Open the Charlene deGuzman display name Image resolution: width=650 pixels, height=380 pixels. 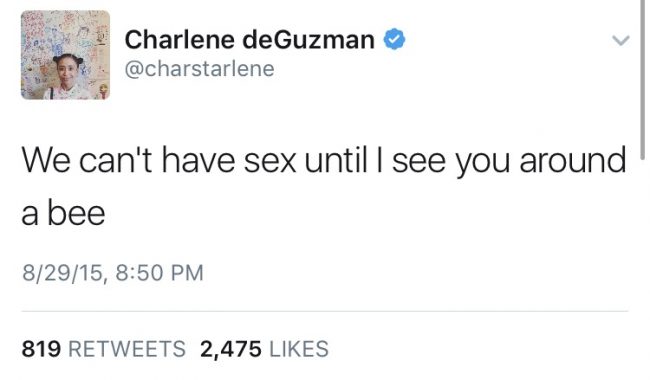coord(250,40)
